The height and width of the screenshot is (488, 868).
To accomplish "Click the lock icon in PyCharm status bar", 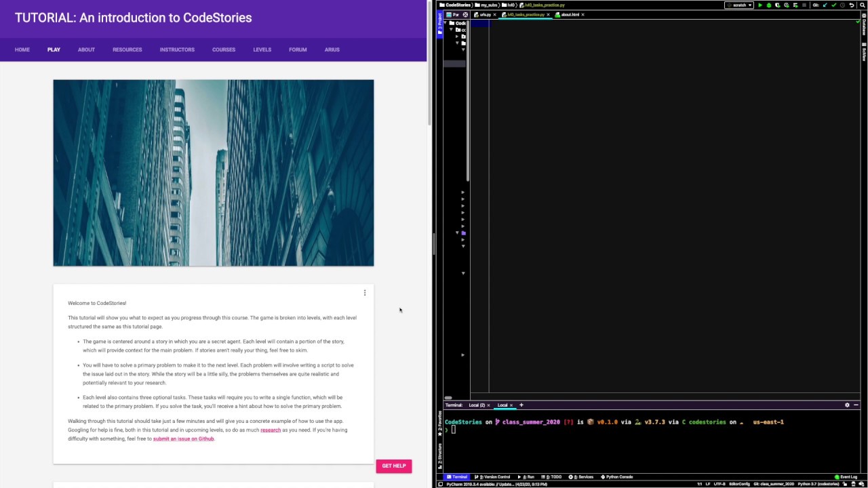I will (x=845, y=484).
